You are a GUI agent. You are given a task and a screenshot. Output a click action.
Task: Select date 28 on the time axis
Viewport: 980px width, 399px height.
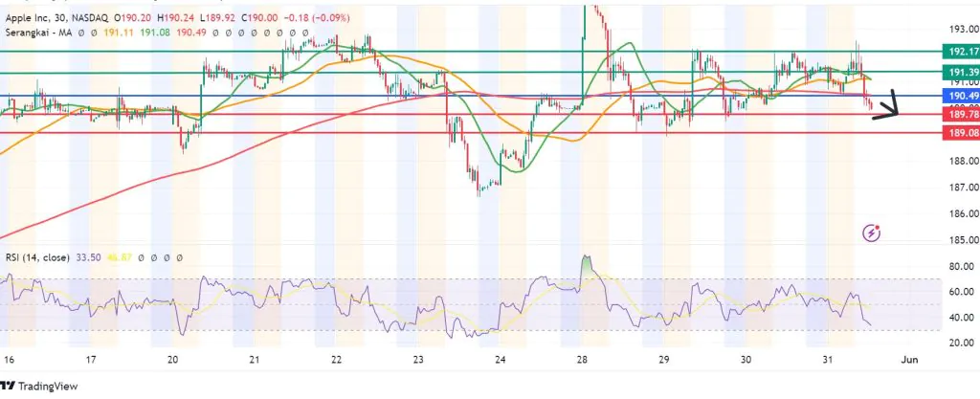tap(581, 362)
